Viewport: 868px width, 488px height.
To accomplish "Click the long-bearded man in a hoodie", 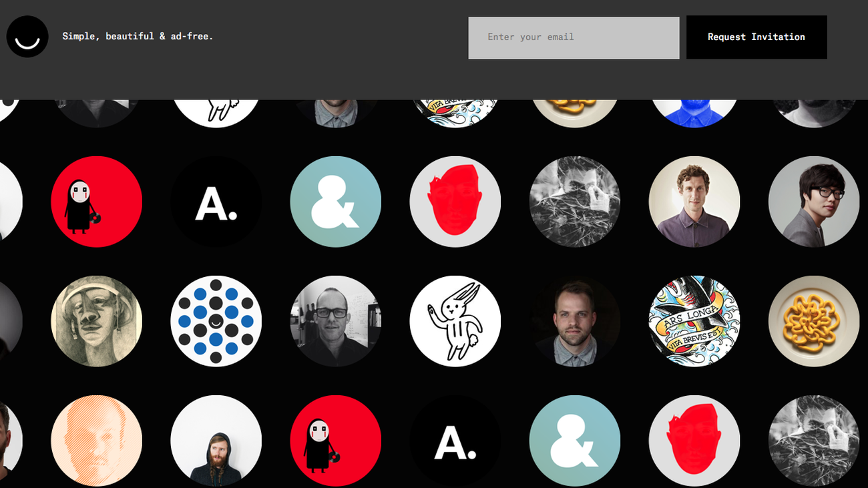I will [216, 441].
